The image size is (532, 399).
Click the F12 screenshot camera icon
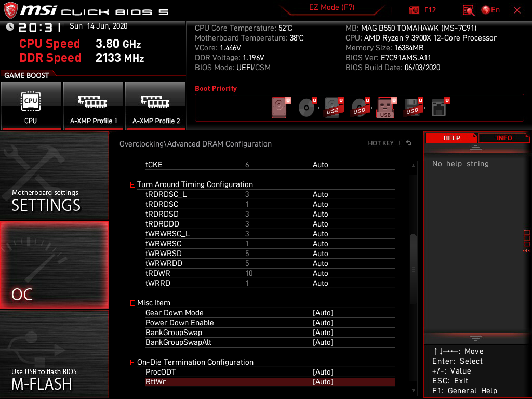pos(414,10)
